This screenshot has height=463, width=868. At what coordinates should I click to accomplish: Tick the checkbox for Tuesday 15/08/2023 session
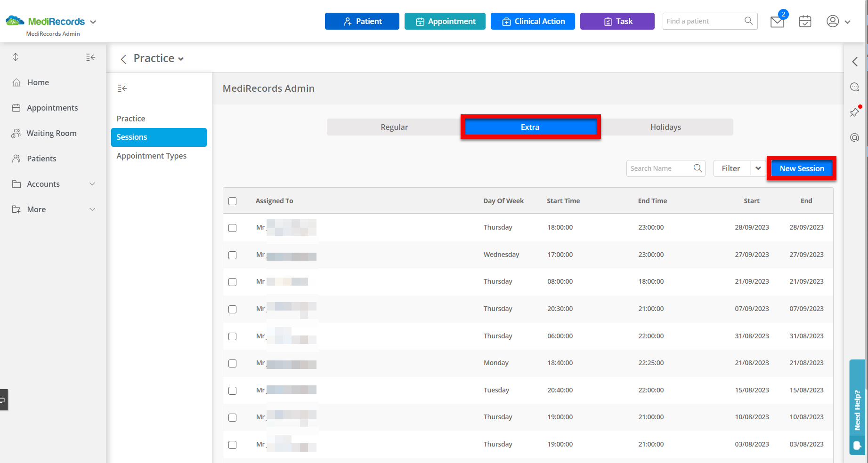(x=233, y=391)
